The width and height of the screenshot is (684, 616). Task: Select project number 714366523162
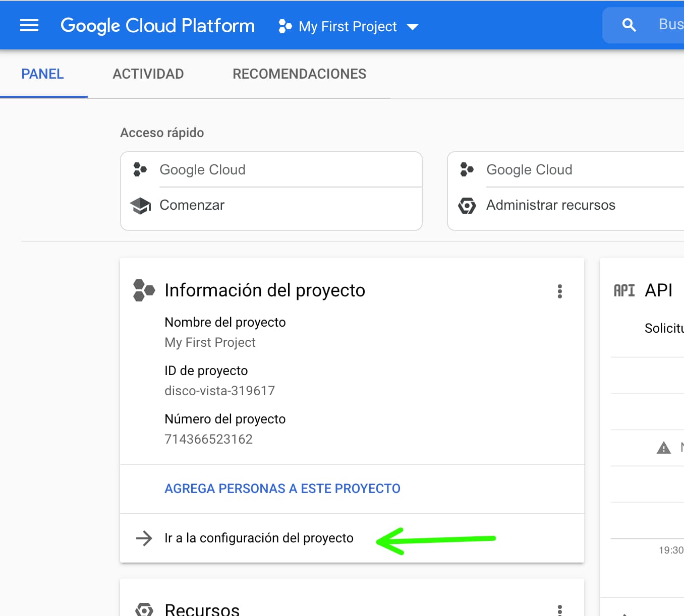click(208, 439)
